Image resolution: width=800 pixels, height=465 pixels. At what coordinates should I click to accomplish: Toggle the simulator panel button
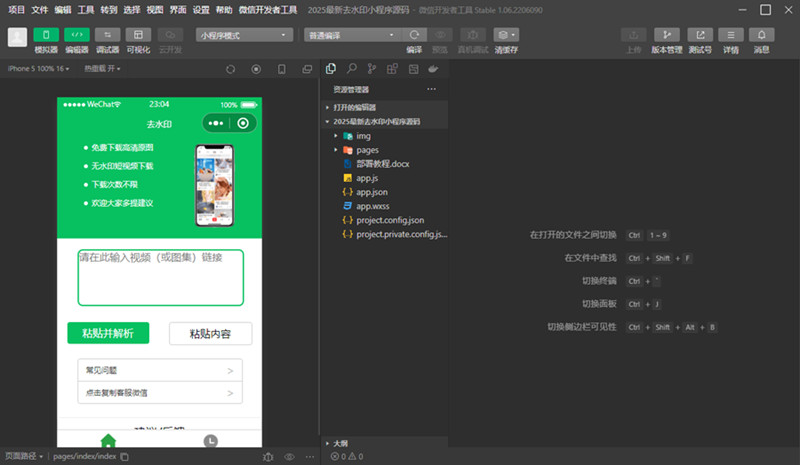tap(46, 35)
